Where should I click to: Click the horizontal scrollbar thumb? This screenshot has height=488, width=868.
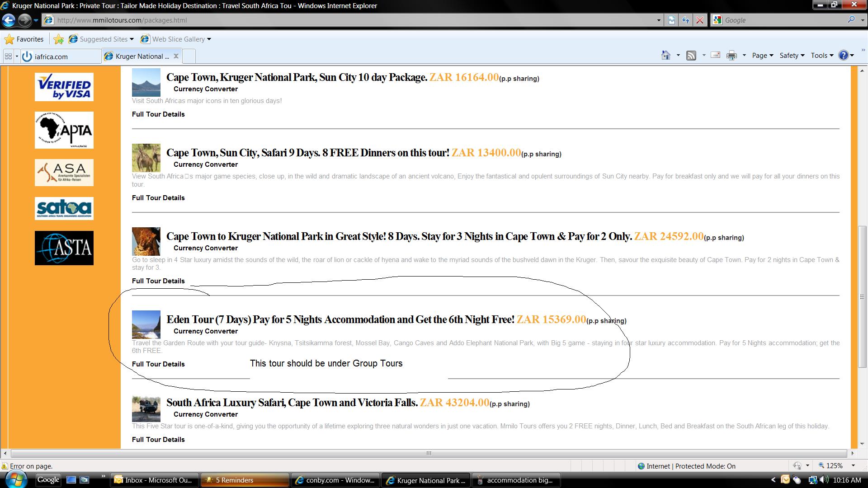pyautogui.click(x=429, y=453)
